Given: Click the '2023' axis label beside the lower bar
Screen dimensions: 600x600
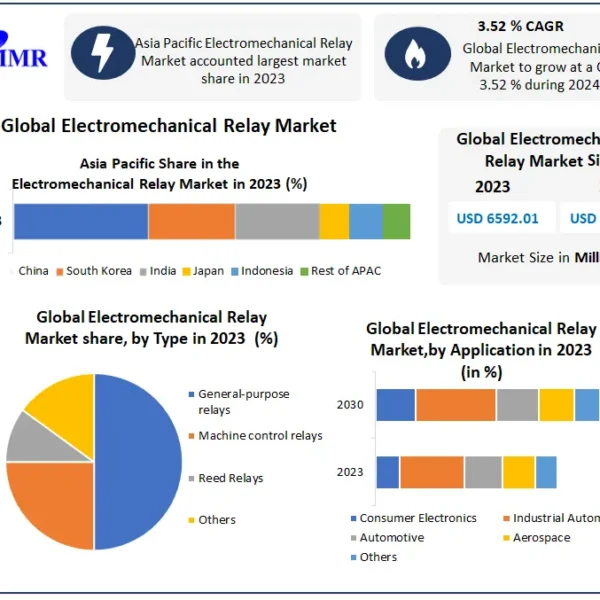Looking at the screenshot, I should click(x=350, y=472).
